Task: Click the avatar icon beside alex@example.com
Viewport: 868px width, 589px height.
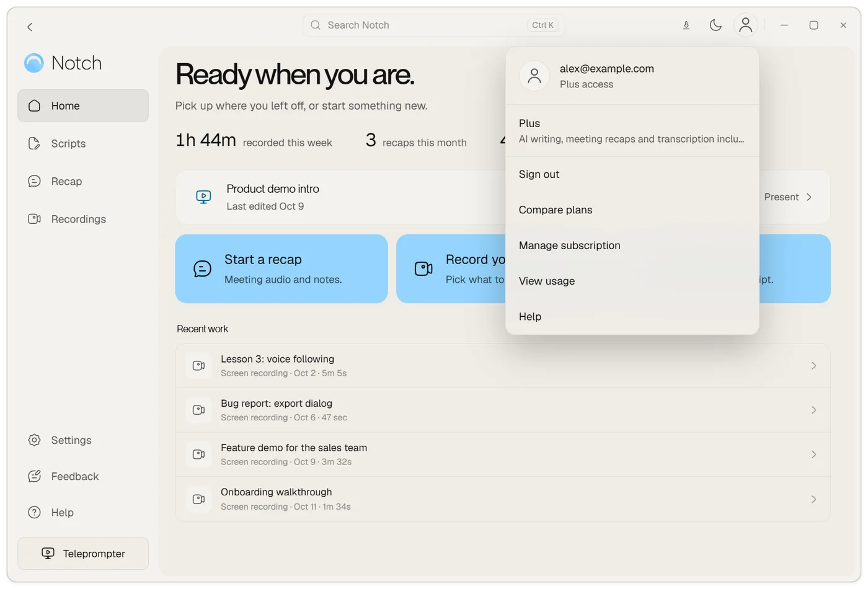Action: pyautogui.click(x=534, y=76)
